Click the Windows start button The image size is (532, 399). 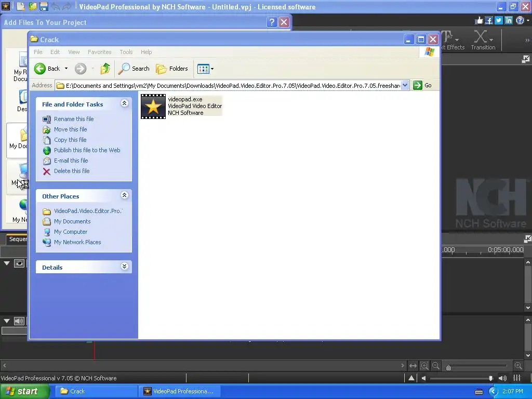(25, 392)
